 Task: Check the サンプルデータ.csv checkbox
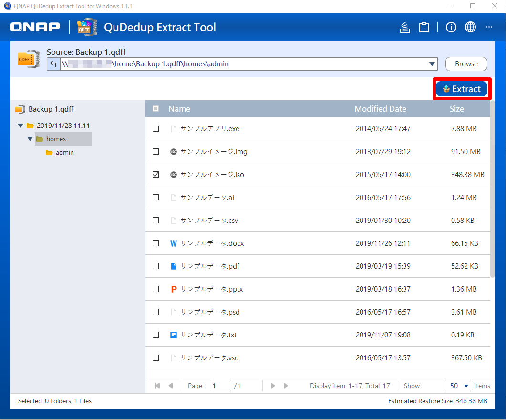pyautogui.click(x=155, y=220)
